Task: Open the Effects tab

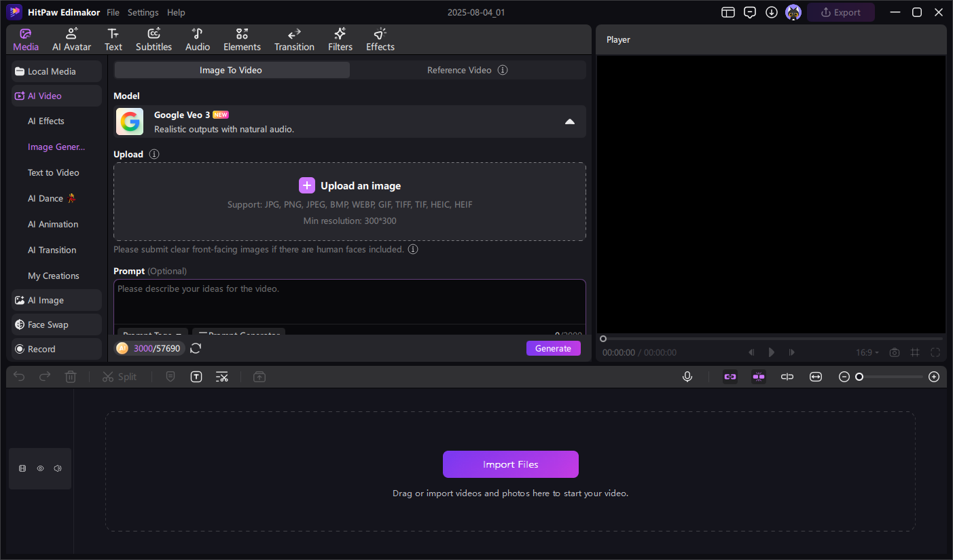Action: pos(380,40)
